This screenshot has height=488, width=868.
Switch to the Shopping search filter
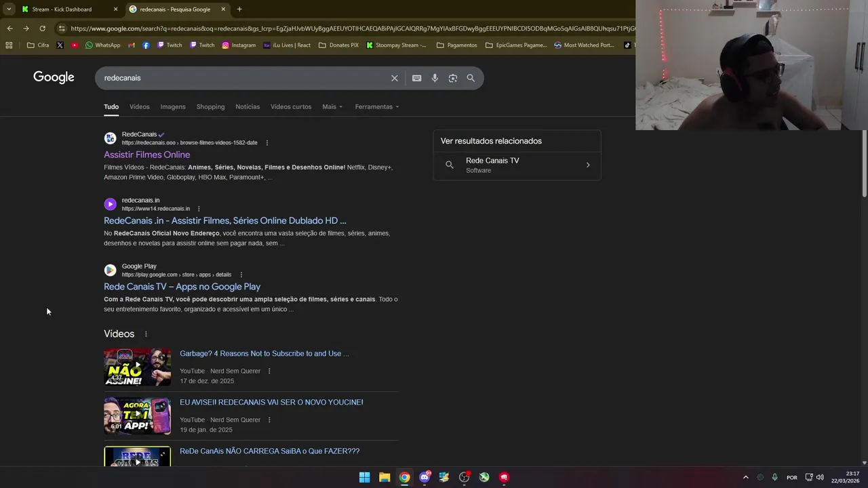(210, 107)
